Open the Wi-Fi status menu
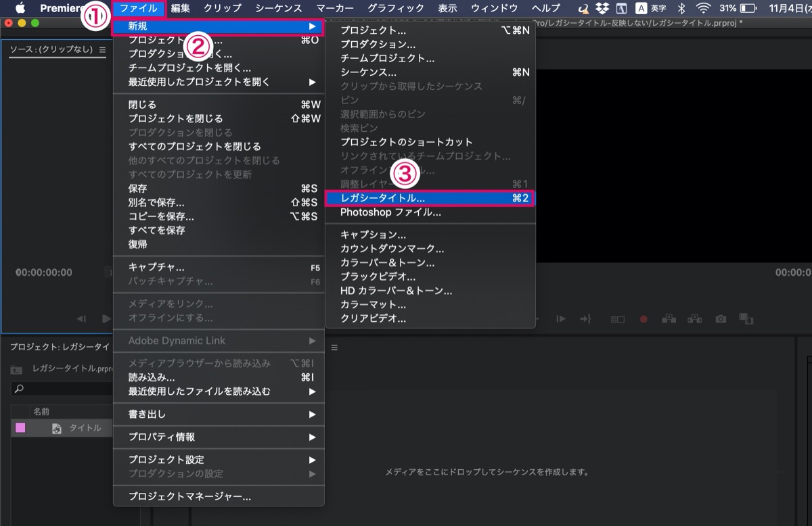 (x=704, y=8)
